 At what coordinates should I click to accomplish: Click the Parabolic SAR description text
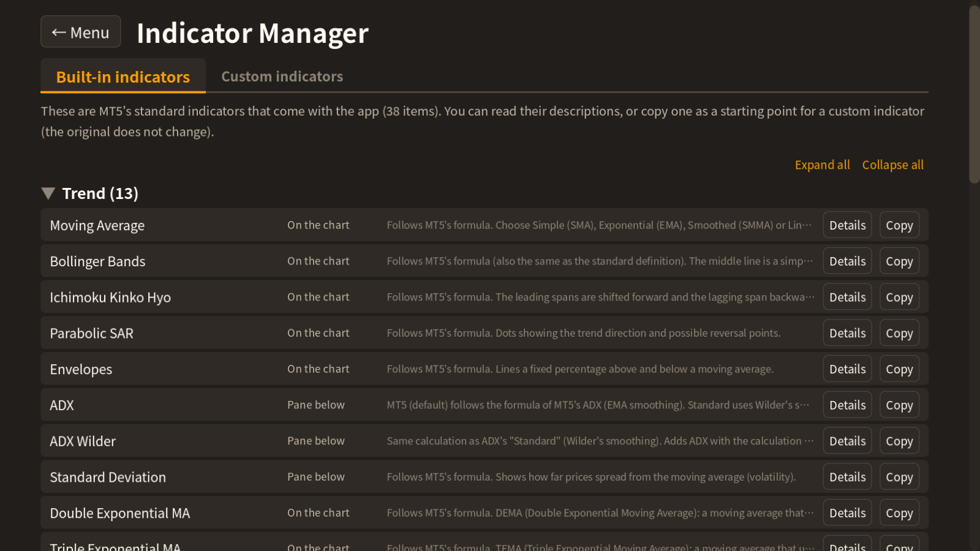[584, 333]
